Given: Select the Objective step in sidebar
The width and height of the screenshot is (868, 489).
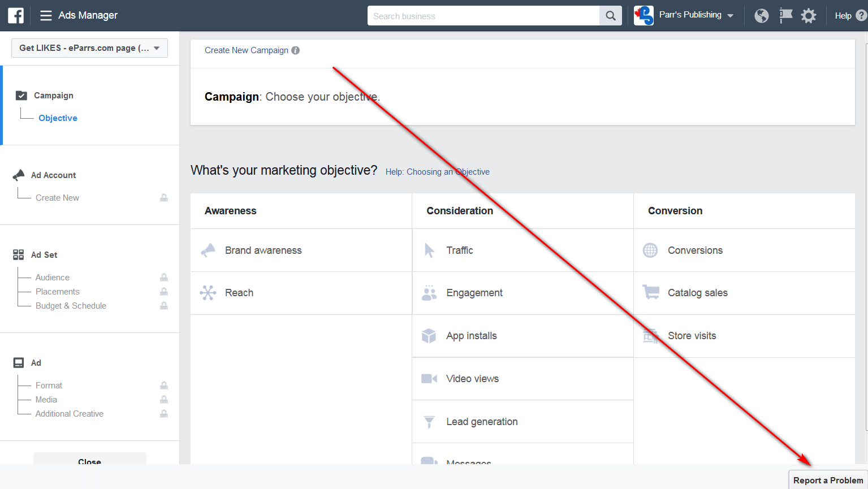Looking at the screenshot, I should [x=58, y=118].
